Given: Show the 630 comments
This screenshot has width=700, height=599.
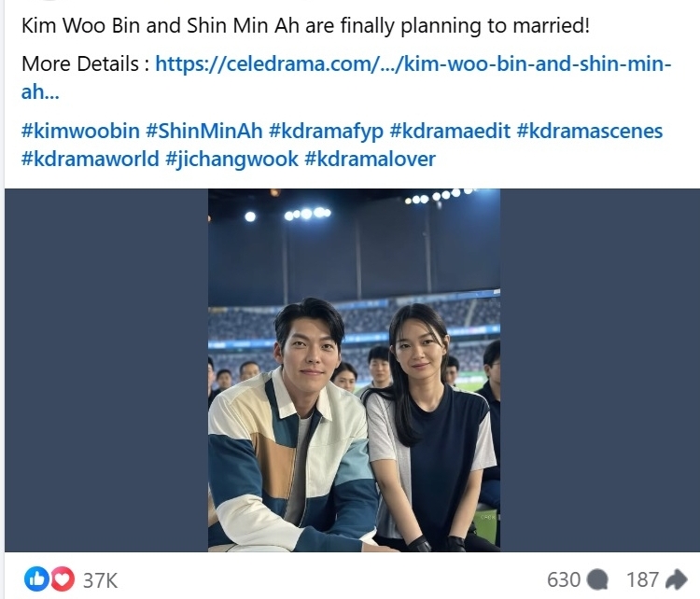Looking at the screenshot, I should pos(564,579).
